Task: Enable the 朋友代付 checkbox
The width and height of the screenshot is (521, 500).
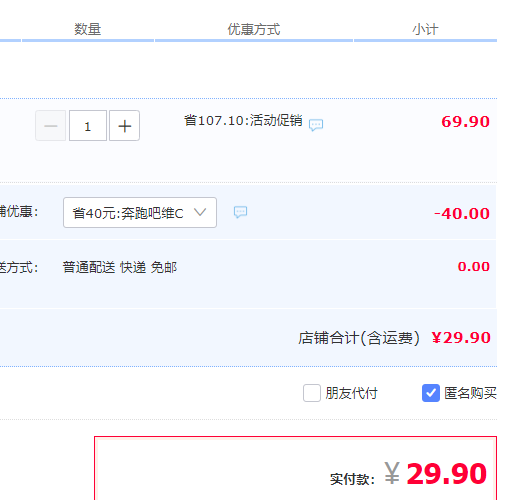Action: (312, 393)
